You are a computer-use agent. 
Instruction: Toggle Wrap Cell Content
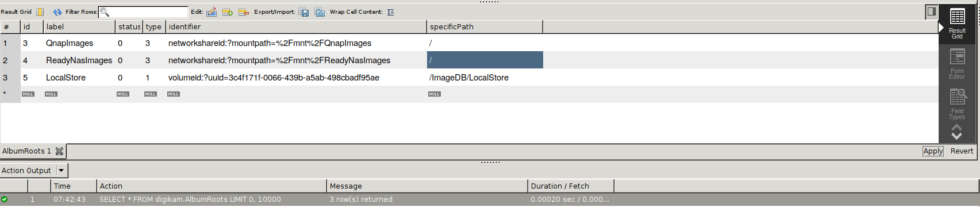click(x=391, y=11)
